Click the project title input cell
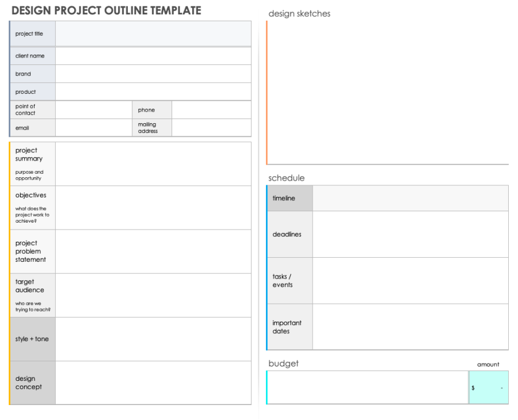Image resolution: width=518 pixels, height=420 pixels. (x=153, y=33)
